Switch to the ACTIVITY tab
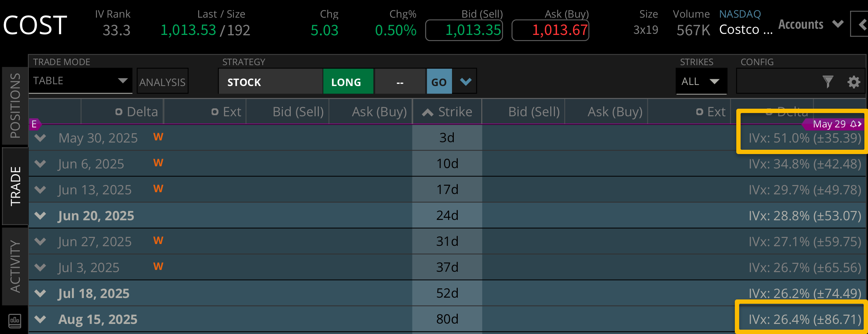868x334 pixels. pyautogui.click(x=15, y=266)
